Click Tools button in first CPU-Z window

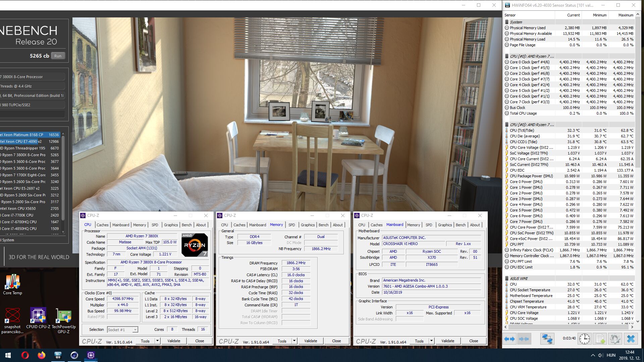[x=145, y=341]
